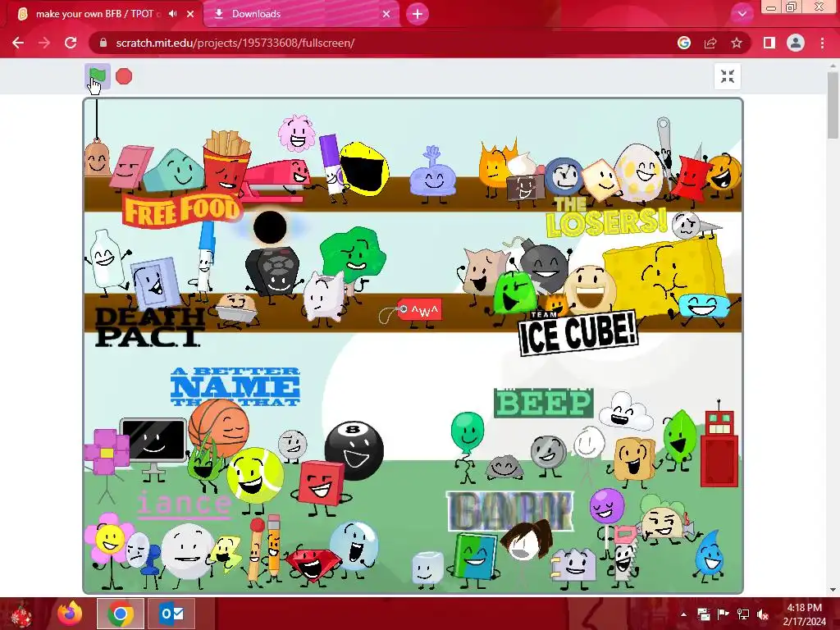
Task: Click the muted volume tray icon
Action: 763,614
